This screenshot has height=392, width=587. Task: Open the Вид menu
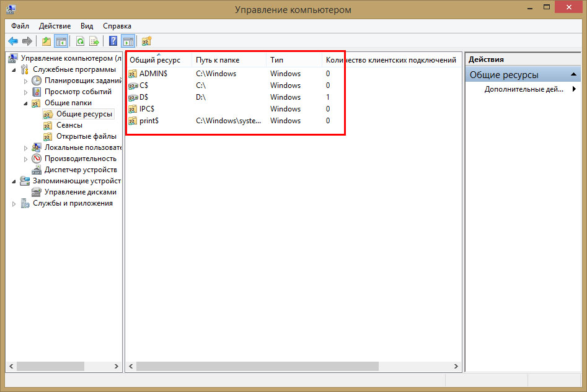[x=87, y=26]
